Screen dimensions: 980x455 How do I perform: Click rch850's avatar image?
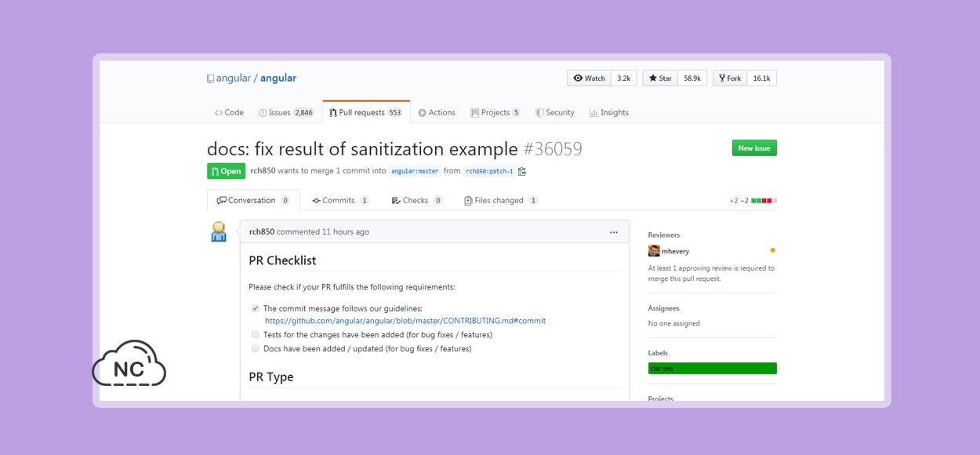click(x=219, y=231)
